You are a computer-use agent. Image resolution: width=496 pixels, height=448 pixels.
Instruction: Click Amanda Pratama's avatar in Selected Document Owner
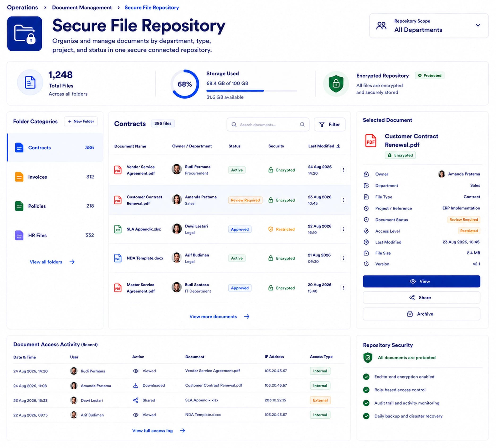pos(442,174)
